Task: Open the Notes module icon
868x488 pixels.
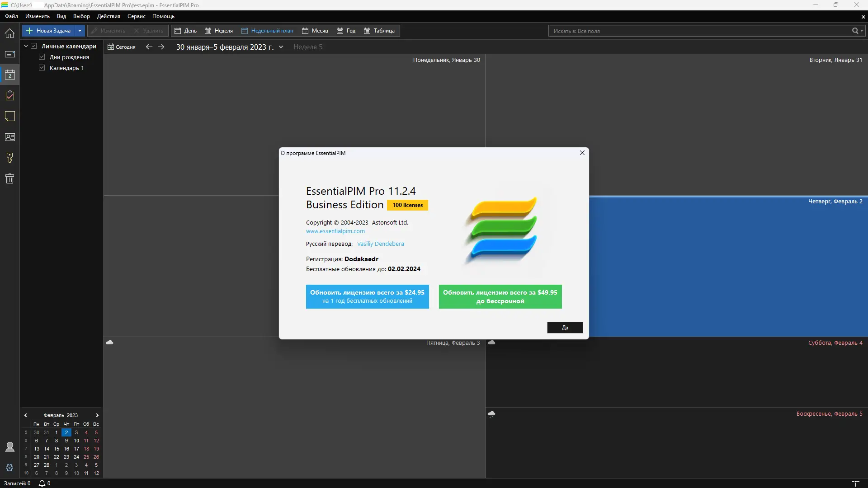Action: point(9,117)
